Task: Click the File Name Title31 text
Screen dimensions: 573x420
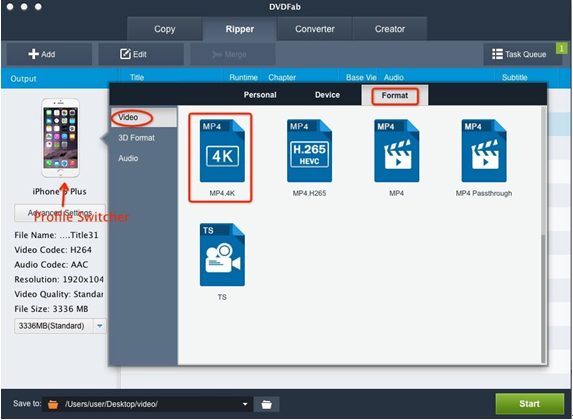Action: (x=56, y=235)
